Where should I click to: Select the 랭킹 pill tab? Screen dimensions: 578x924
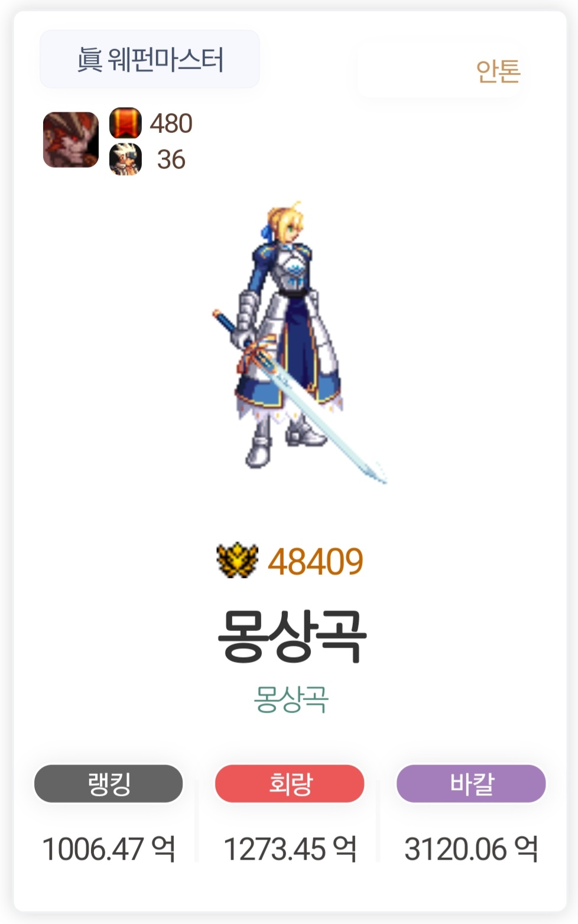[109, 783]
